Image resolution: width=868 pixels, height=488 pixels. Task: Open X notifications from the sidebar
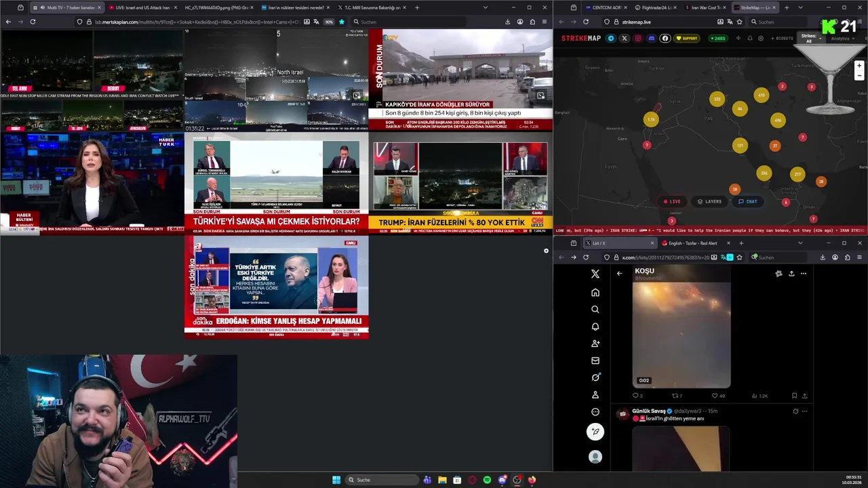595,327
